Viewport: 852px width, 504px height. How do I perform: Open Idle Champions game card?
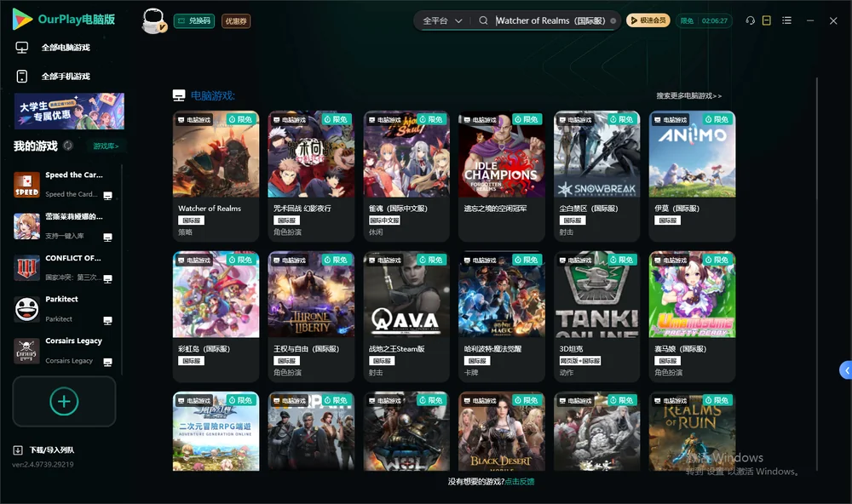tap(502, 176)
